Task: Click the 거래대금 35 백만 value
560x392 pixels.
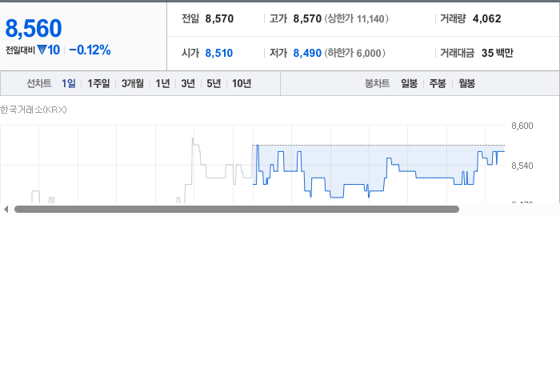Action: click(497, 53)
